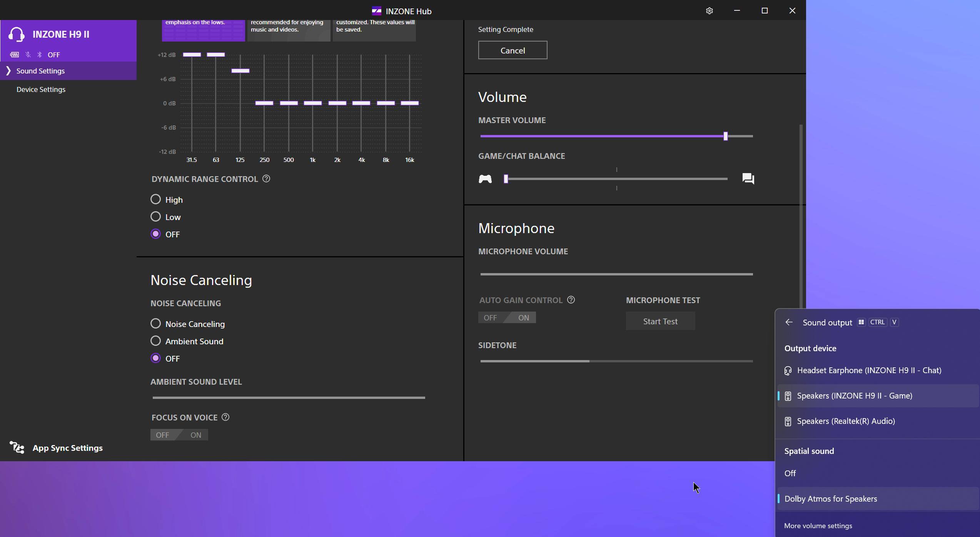The height and width of the screenshot is (537, 980).
Task: Select Headset Earphone INZONE H9 II Chat
Action: pos(869,370)
